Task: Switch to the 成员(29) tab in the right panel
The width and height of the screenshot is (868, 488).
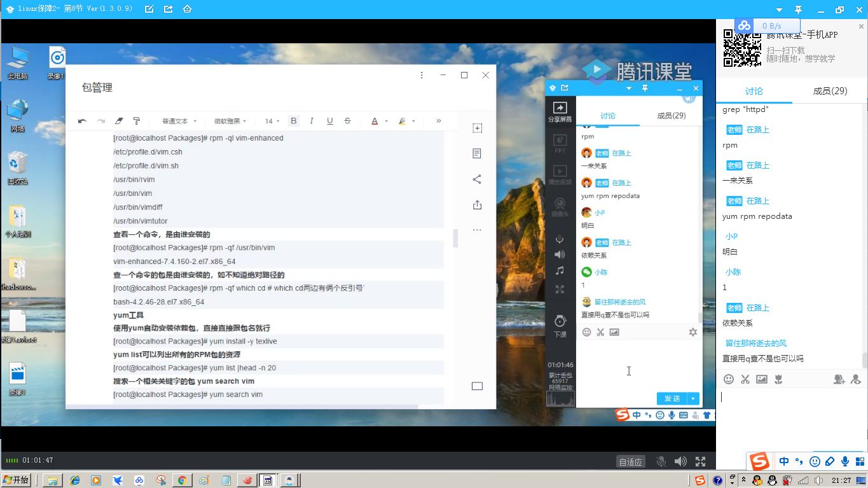Action: coord(830,91)
